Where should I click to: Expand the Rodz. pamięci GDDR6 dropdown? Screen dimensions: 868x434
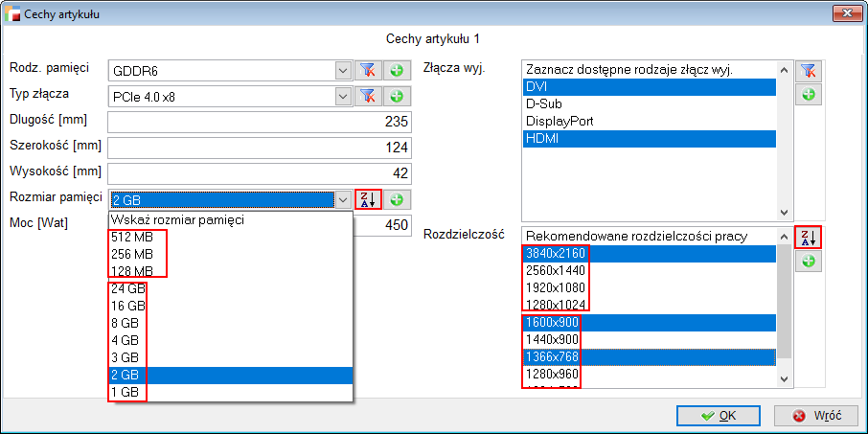click(343, 70)
